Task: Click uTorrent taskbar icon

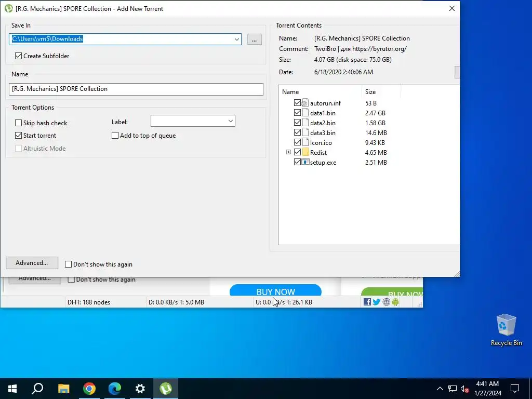Action: (166, 389)
